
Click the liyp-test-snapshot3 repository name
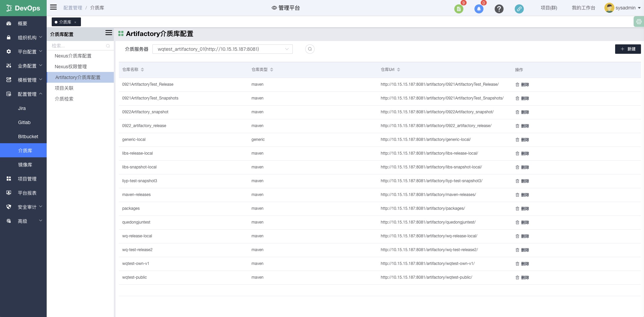point(140,181)
